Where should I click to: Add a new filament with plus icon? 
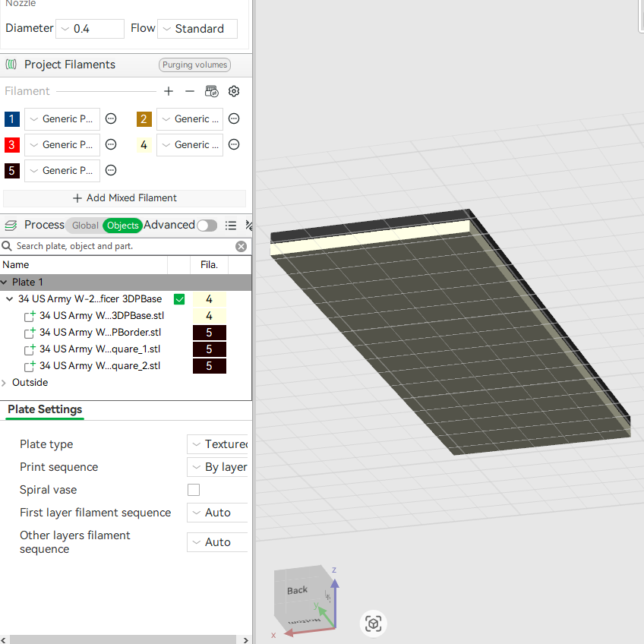pos(169,91)
